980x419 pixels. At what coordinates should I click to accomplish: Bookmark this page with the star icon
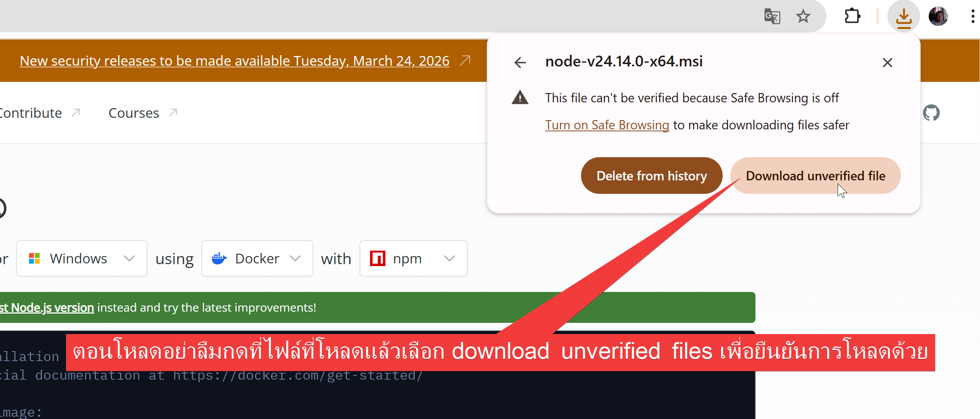click(x=803, y=16)
